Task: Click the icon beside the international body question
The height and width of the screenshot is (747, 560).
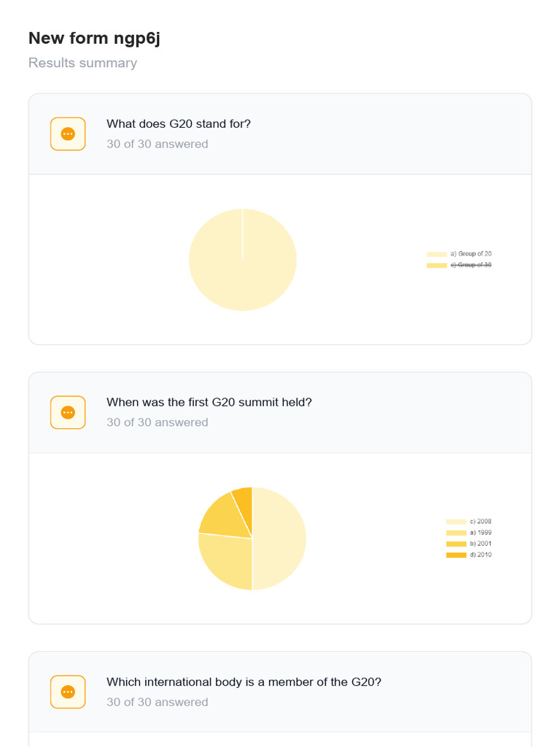Action: [x=68, y=692]
